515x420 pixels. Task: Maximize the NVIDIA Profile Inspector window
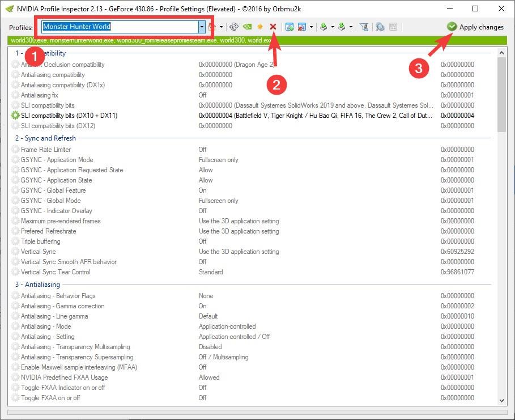pyautogui.click(x=475, y=9)
